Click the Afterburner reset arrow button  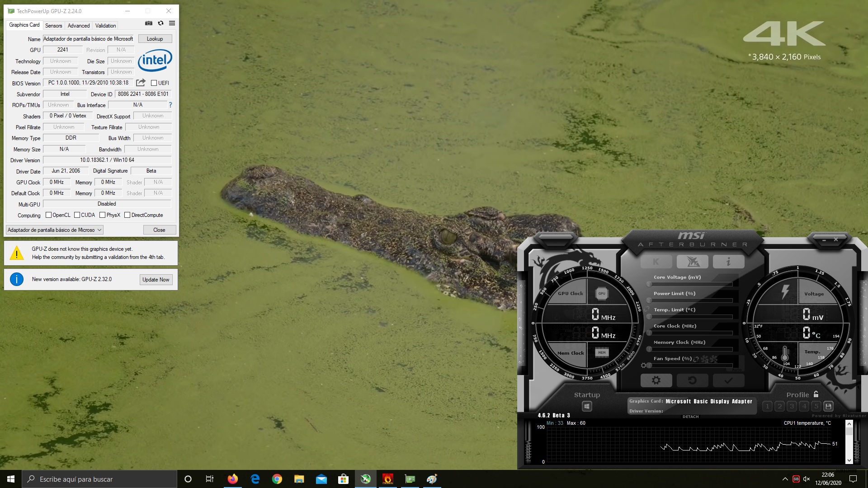click(x=692, y=380)
